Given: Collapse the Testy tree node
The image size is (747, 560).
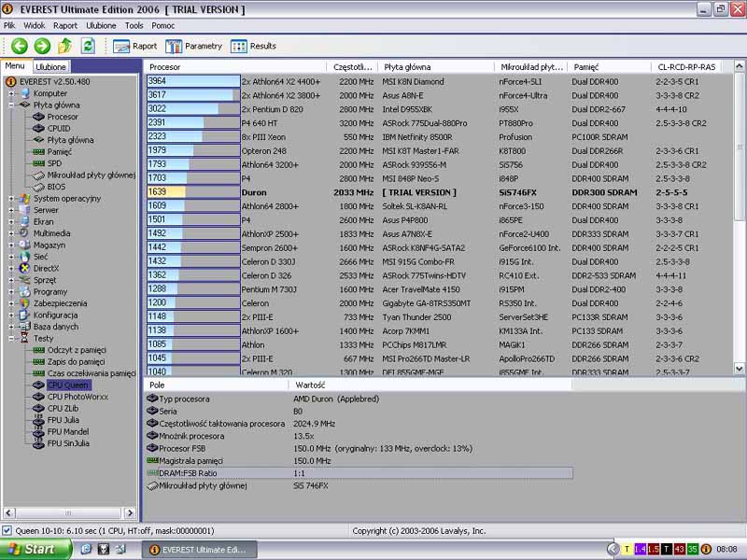Looking at the screenshot, I should click(x=11, y=339).
